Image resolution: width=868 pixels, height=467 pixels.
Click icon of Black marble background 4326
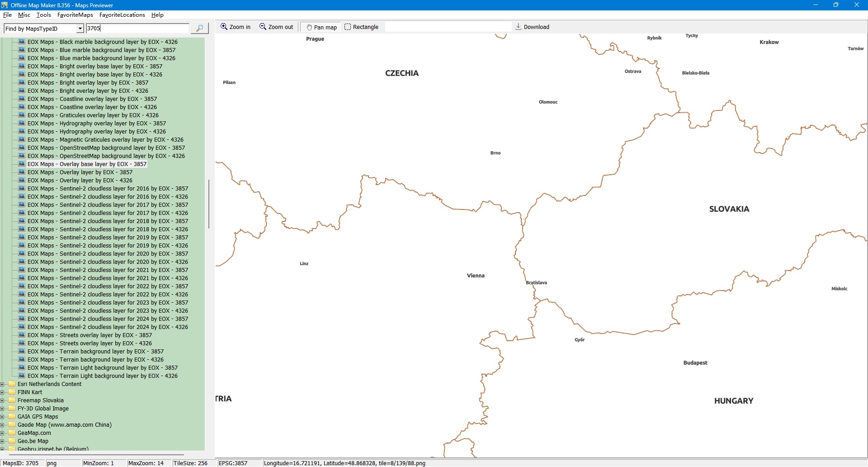coord(21,42)
